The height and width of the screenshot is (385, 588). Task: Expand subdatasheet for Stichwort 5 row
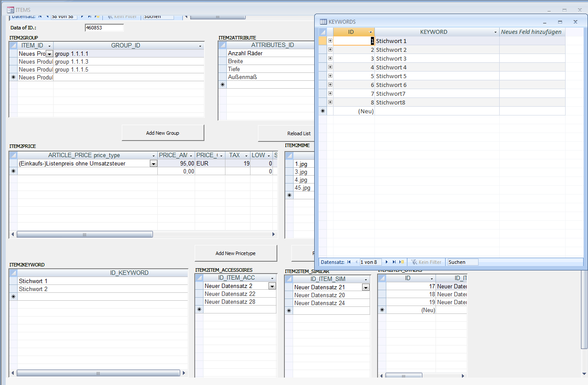point(330,76)
